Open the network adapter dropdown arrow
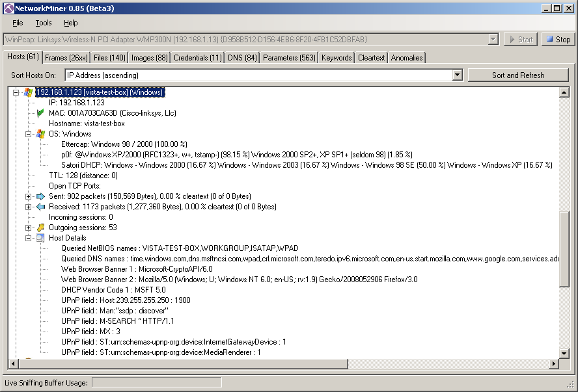The width and height of the screenshot is (578, 392). pyautogui.click(x=493, y=40)
